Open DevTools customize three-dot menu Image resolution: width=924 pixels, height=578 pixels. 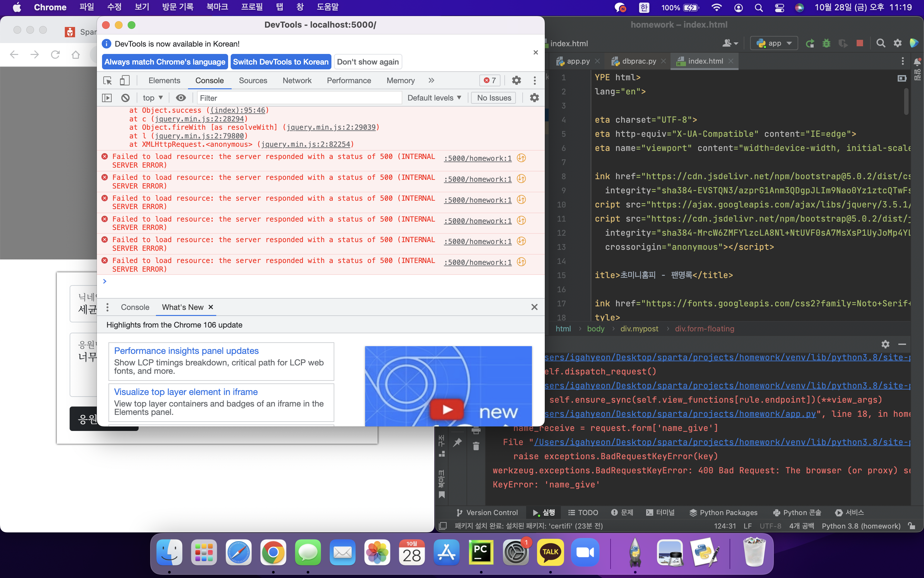tap(535, 80)
